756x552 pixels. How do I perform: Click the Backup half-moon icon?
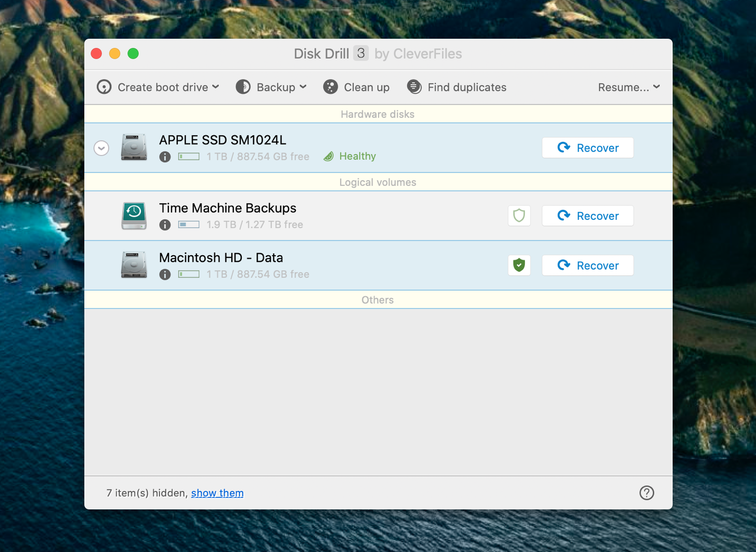click(x=243, y=87)
